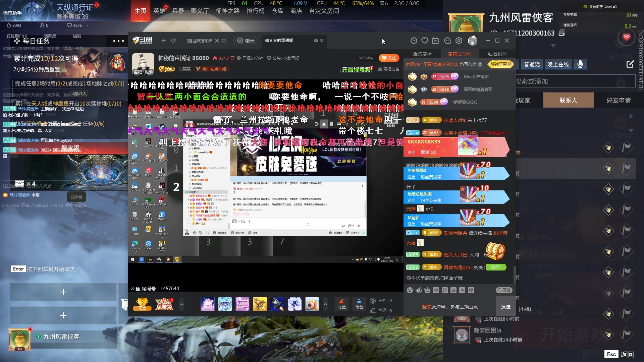Image resolution: width=644 pixels, height=362 pixels.
Task: Copy the player ID with copy icon
Action: coord(562,33)
